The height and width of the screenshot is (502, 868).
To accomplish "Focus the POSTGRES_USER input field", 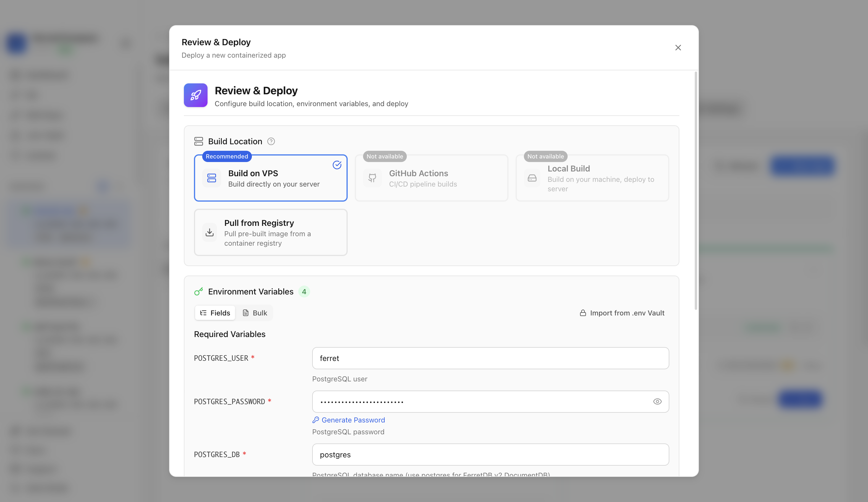I will 490,358.
